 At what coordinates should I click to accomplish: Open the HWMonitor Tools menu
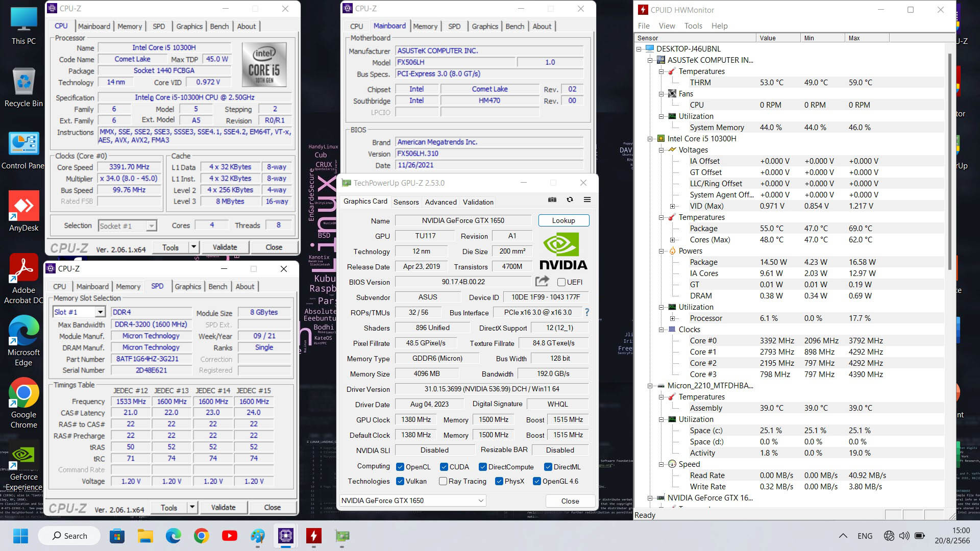(x=693, y=26)
